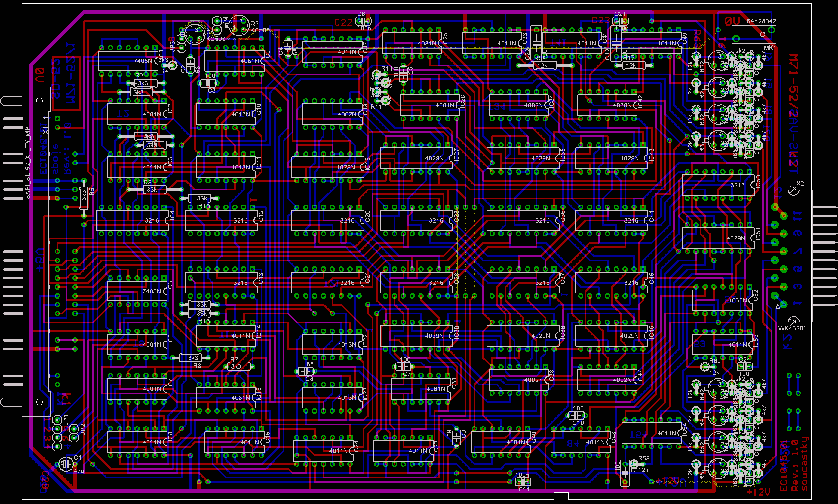Click the IC5 7405N chip
The image size is (838, 504).
137,291
